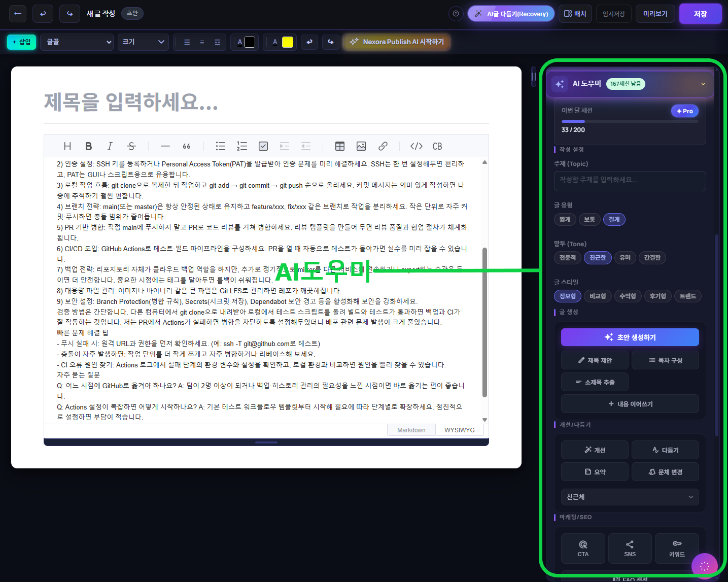
Task: Expand the 친근체 style dropdown
Action: pyautogui.click(x=630, y=497)
